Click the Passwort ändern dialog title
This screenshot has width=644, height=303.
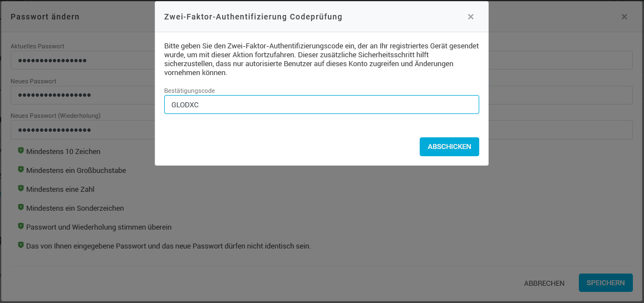pyautogui.click(x=45, y=17)
